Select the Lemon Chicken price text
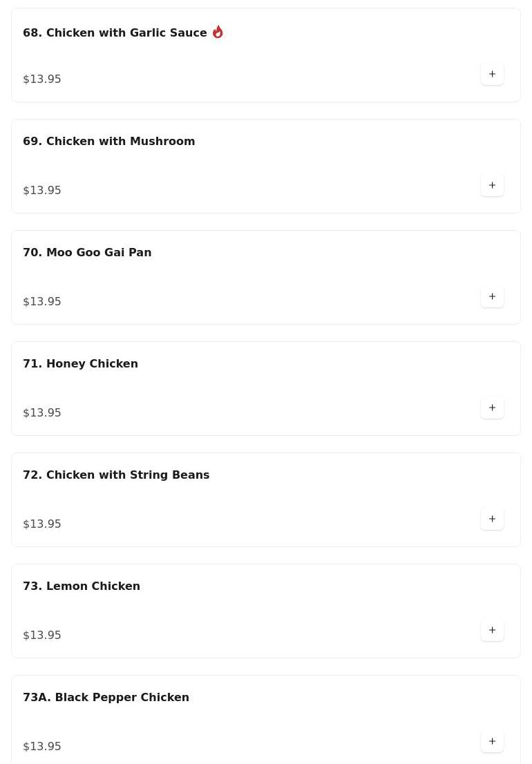This screenshot has width=532, height=764. pyautogui.click(x=42, y=636)
